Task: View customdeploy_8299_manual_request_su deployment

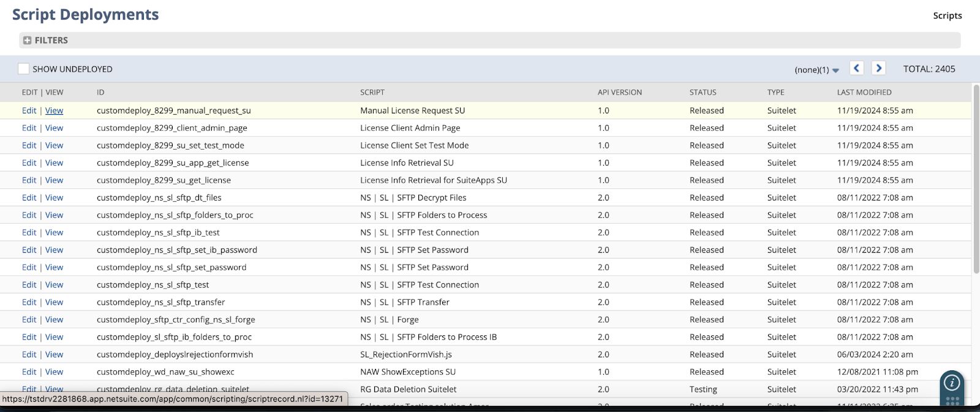Action: tap(54, 110)
